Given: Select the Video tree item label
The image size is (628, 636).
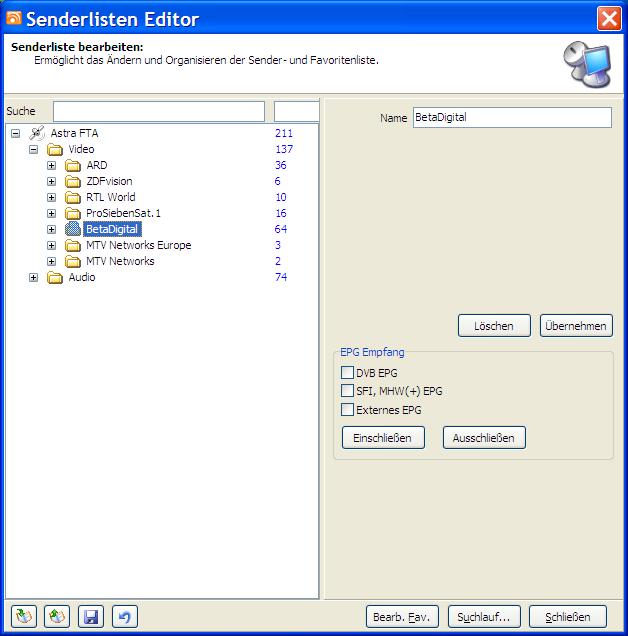Looking at the screenshot, I should pos(82,149).
